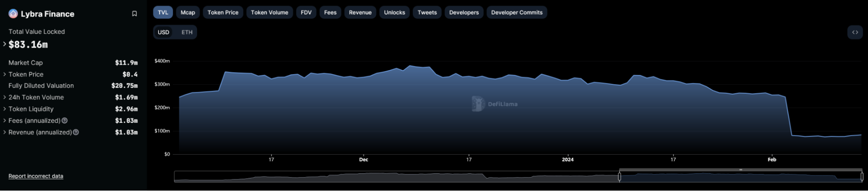The width and height of the screenshot is (868, 191).
Task: Switch chart denomination to ETH
Action: (187, 32)
